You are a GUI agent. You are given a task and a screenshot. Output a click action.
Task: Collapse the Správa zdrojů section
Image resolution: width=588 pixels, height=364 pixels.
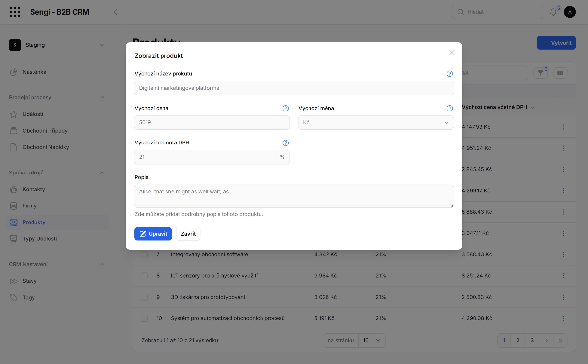(102, 173)
